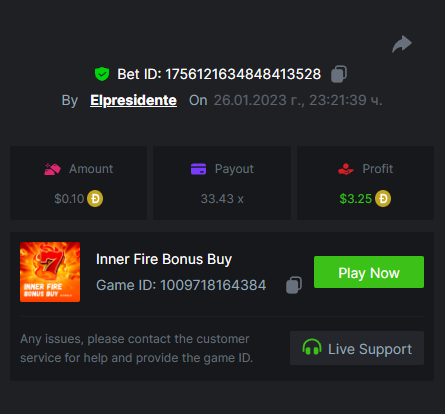445x414 pixels.
Task: Click the purple Payout card icon
Action: pyautogui.click(x=198, y=169)
